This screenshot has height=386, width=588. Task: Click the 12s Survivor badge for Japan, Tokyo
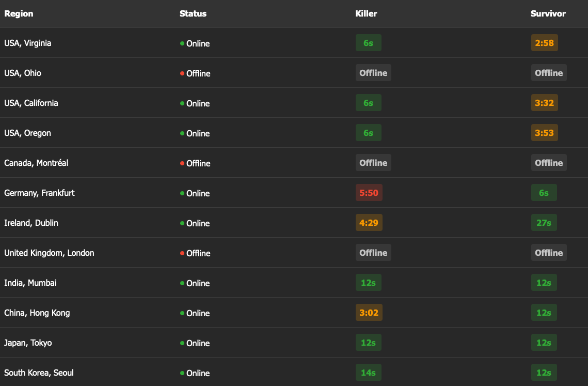pyautogui.click(x=544, y=343)
